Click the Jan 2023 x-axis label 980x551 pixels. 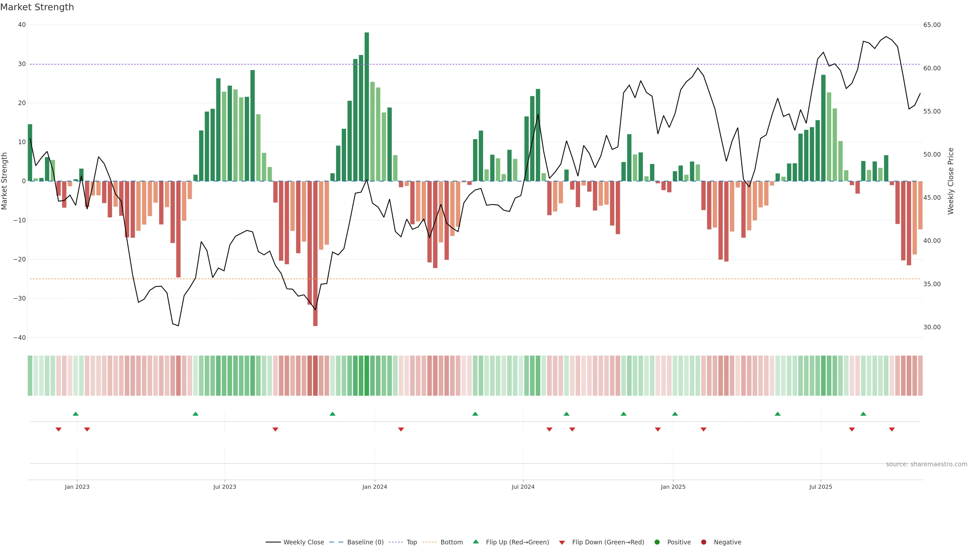point(77,487)
